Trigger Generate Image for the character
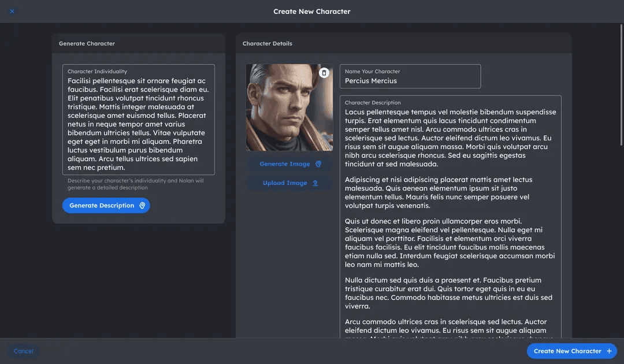 pyautogui.click(x=285, y=164)
